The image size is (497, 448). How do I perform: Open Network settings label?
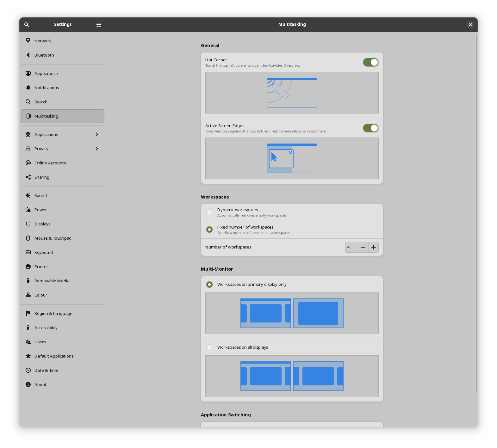(x=43, y=41)
